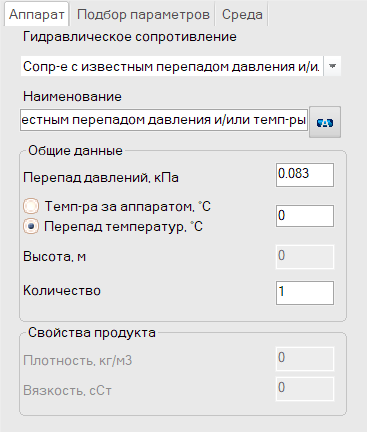Switch to the Подбор параметров tab

143,15
